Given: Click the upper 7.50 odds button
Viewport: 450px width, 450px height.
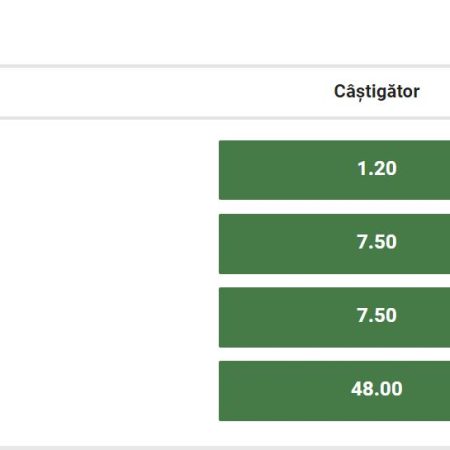Looking at the screenshot, I should pyautogui.click(x=334, y=244).
